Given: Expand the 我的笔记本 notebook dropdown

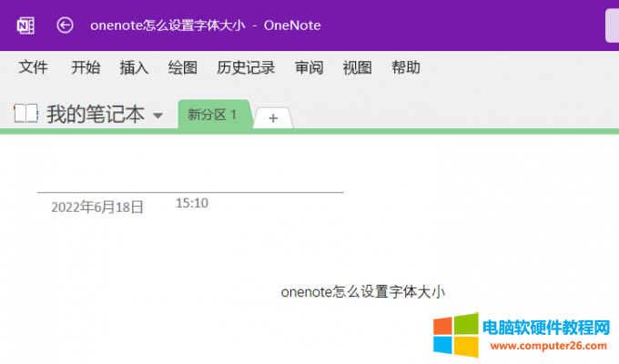Looking at the screenshot, I should [x=158, y=116].
